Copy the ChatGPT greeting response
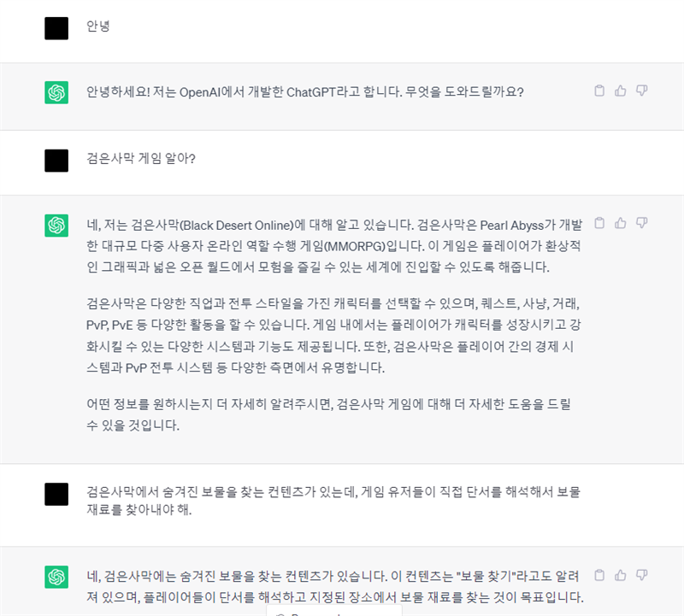The height and width of the screenshot is (616, 684). point(599,91)
